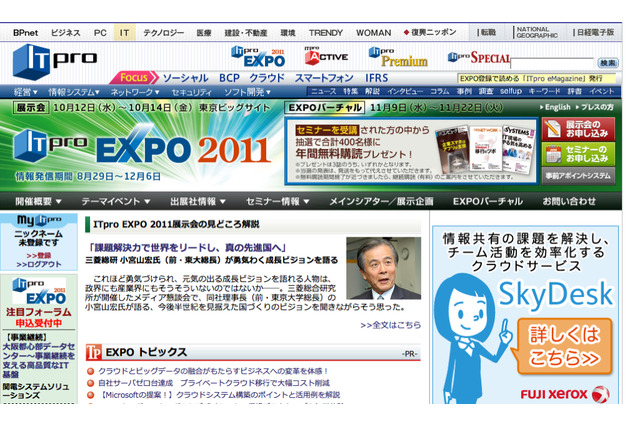The width and height of the screenshot is (640, 426).
Task: Expand the ネットワーク dropdown menu
Action: tap(135, 92)
